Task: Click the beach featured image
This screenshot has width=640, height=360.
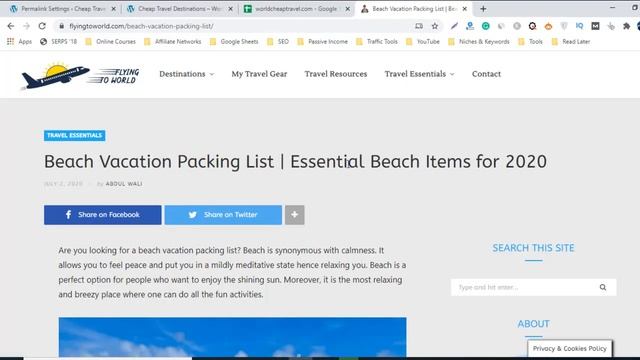Action: point(232,338)
